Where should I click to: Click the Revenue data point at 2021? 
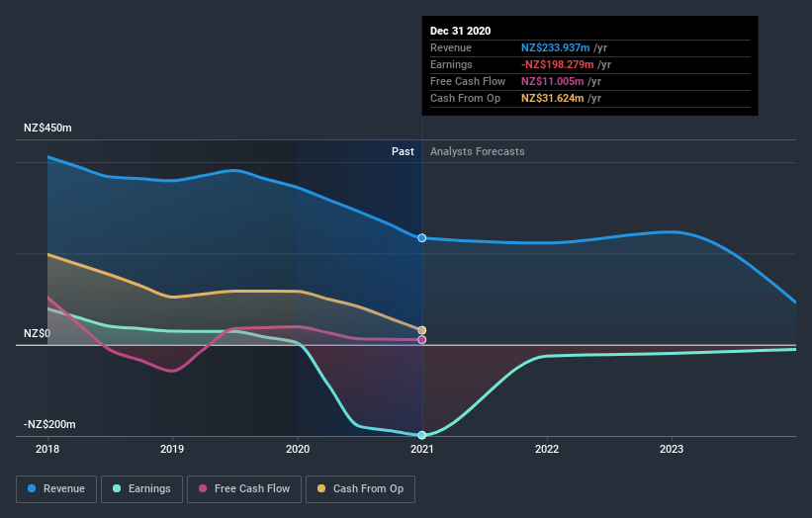click(422, 238)
